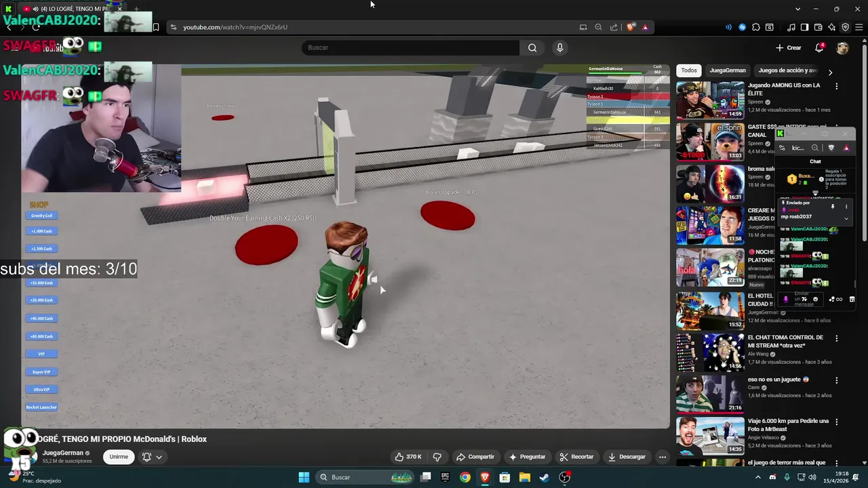Click the Brave Shields lion icon in address bar
Image resolution: width=868 pixels, height=488 pixels.
tap(631, 27)
